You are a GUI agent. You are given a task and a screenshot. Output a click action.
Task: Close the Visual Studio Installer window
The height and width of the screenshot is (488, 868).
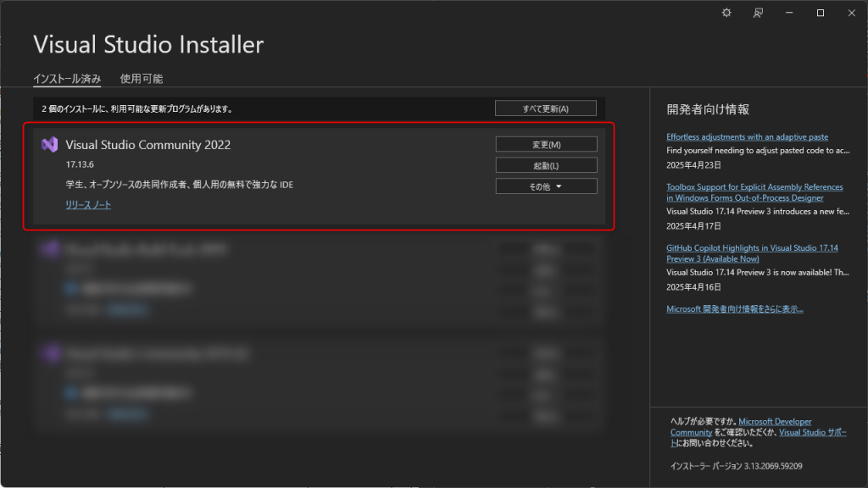click(851, 13)
